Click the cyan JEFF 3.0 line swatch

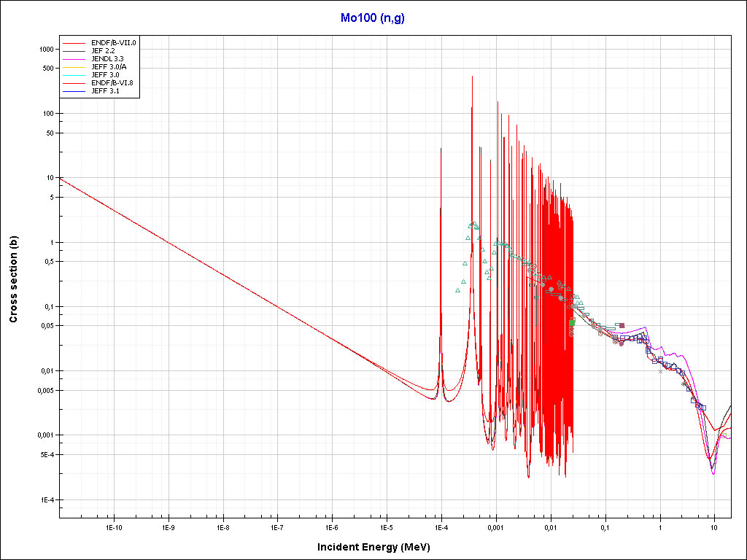tap(74, 75)
